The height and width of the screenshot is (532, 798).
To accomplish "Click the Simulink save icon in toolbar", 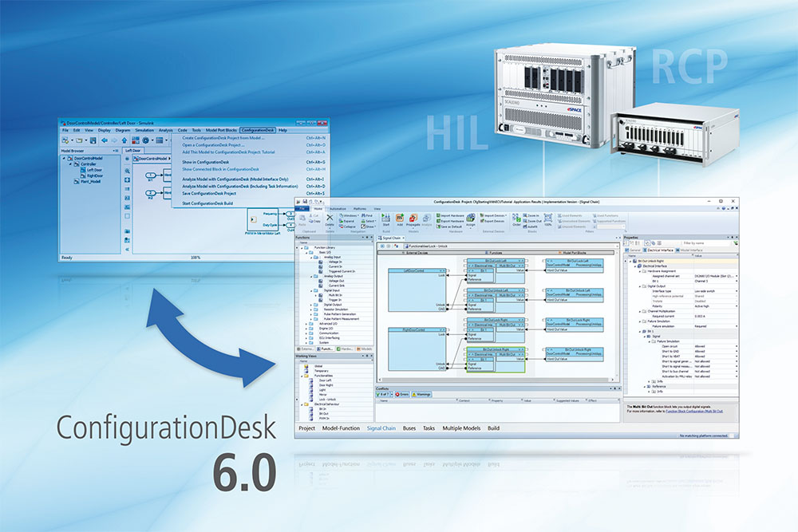I will (x=93, y=140).
